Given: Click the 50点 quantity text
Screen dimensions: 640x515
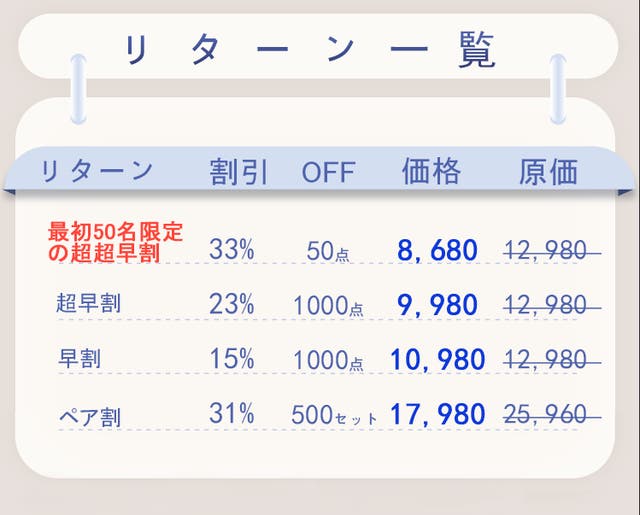Looking at the screenshot, I should point(327,253).
